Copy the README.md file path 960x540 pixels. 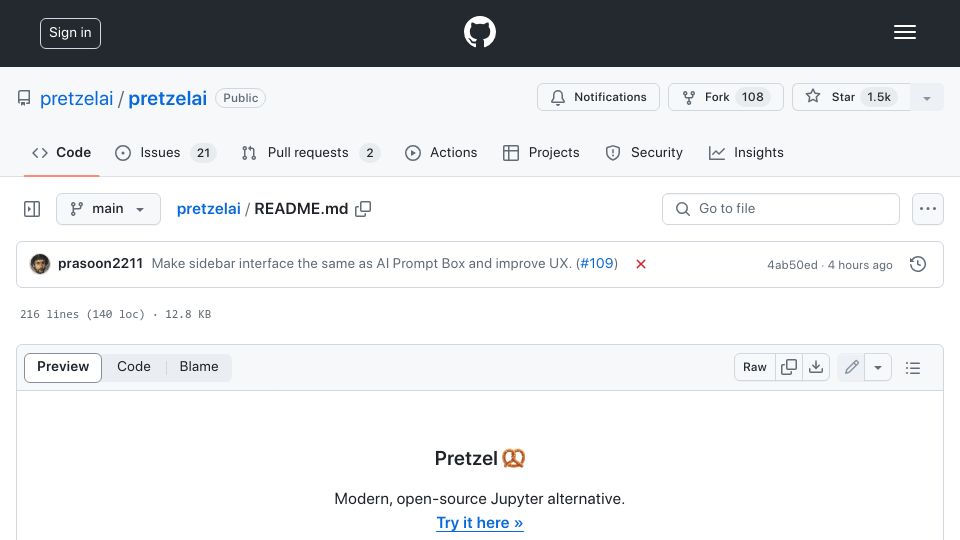[363, 209]
